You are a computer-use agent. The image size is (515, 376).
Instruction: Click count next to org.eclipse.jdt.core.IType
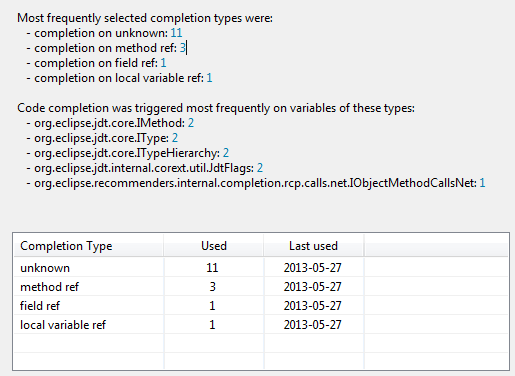pyautogui.click(x=175, y=138)
